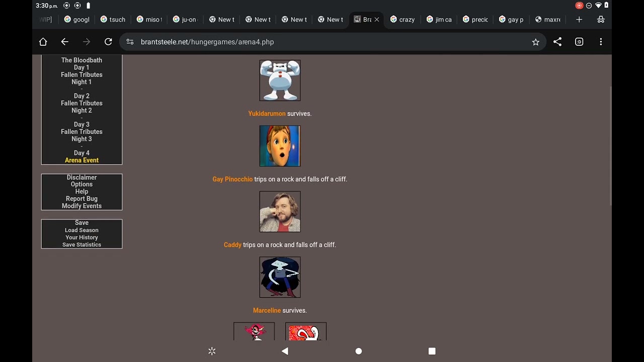Open Night 2 in sidebar
The height and width of the screenshot is (362, 644).
click(x=82, y=111)
